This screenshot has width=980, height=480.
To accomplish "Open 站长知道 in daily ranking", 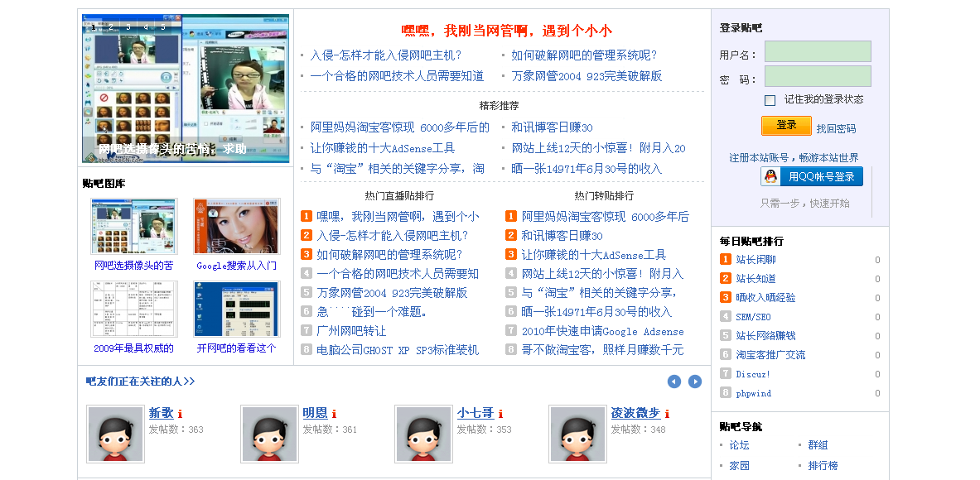I will pyautogui.click(x=756, y=278).
